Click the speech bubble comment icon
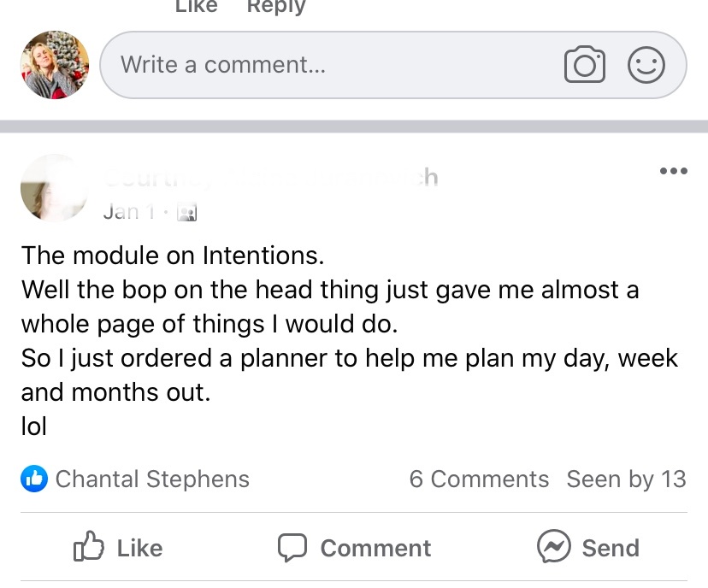 [292, 548]
